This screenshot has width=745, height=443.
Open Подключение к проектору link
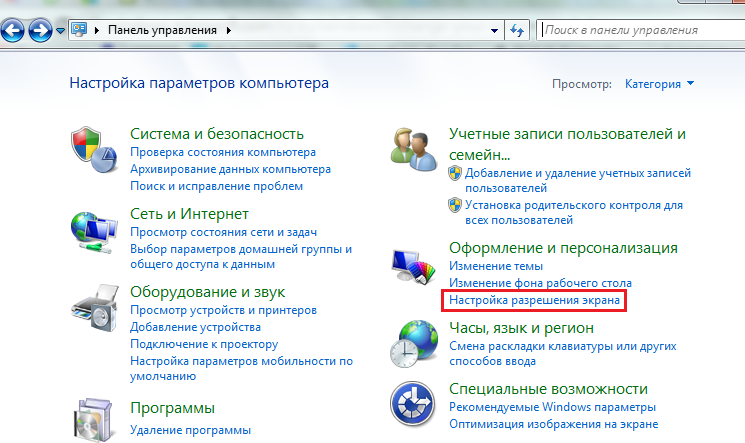point(204,345)
